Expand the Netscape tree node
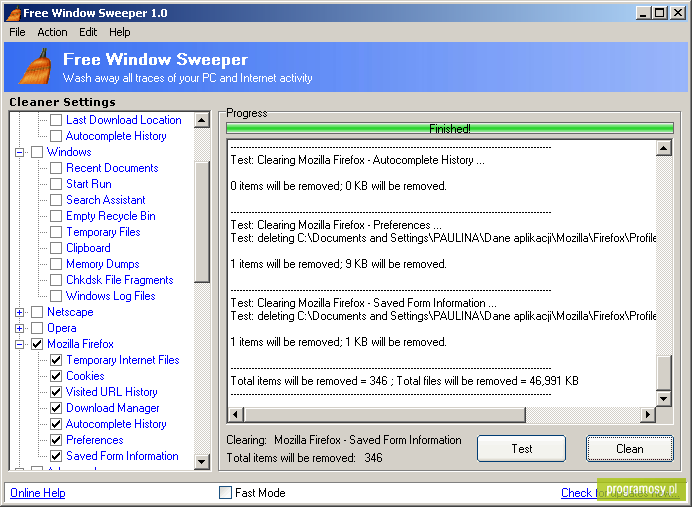This screenshot has width=692, height=507. tap(19, 312)
